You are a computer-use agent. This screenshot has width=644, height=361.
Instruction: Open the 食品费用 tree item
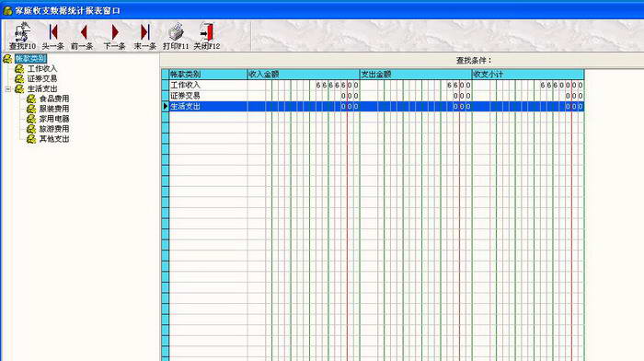tap(53, 99)
